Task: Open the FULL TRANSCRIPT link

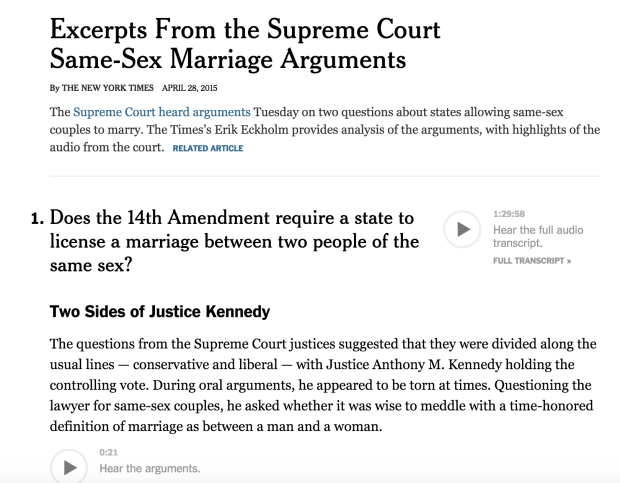Action: coord(532,260)
